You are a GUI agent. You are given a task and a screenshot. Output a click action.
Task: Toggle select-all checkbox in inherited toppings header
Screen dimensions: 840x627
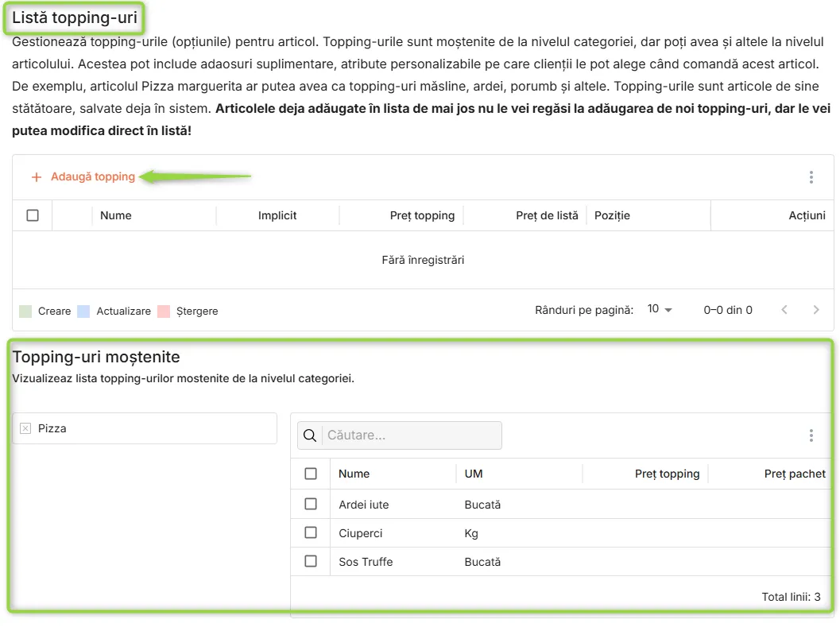pyautogui.click(x=311, y=474)
